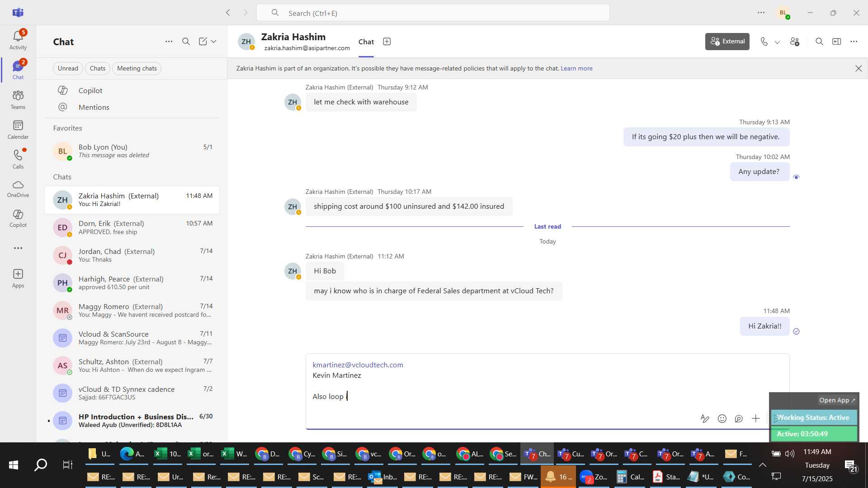The height and width of the screenshot is (488, 868).
Task: Open Vcloud & ScanSource meeting chat
Action: click(132, 338)
